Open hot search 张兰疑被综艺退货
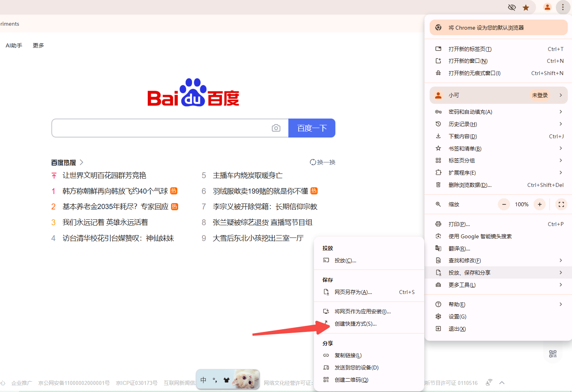572x392 pixels. (263, 222)
